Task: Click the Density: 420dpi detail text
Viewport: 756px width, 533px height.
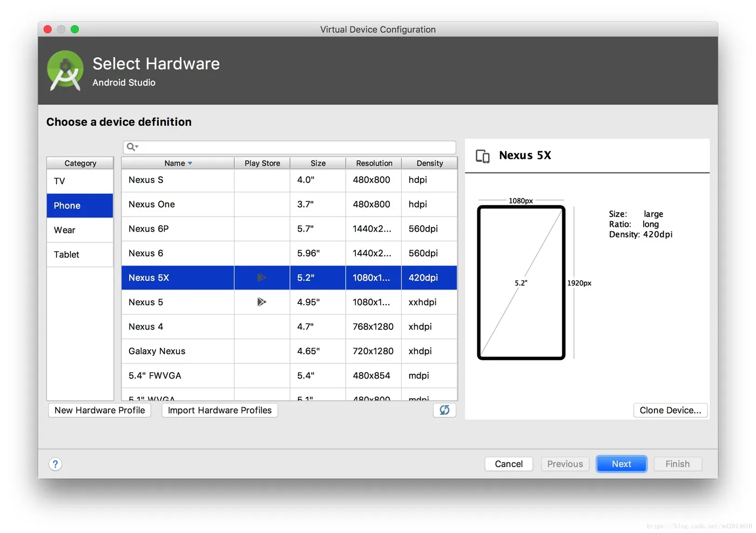Action: [641, 234]
